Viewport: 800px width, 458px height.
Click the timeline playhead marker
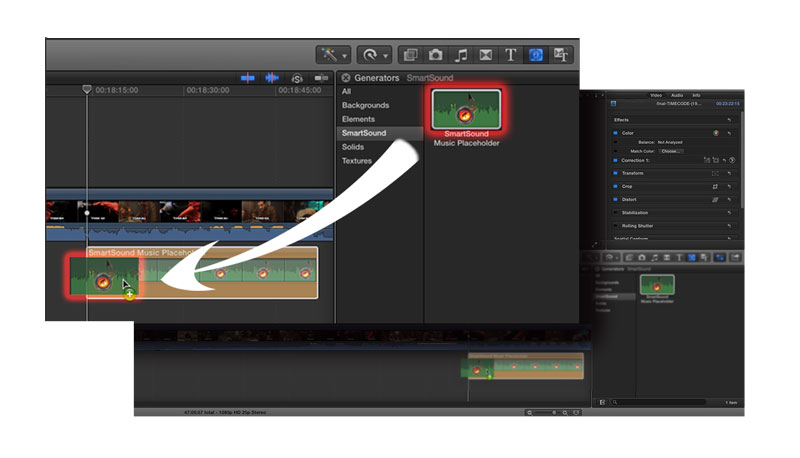coord(87,89)
